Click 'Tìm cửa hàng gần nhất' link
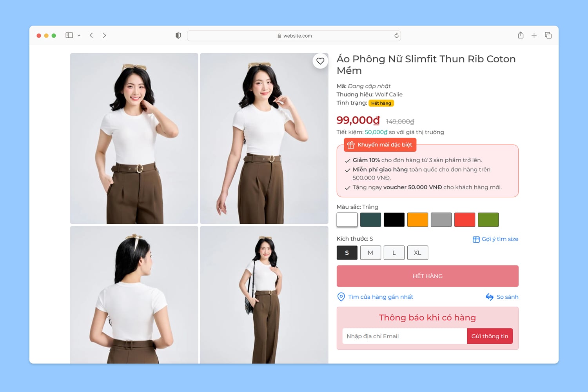 click(380, 297)
